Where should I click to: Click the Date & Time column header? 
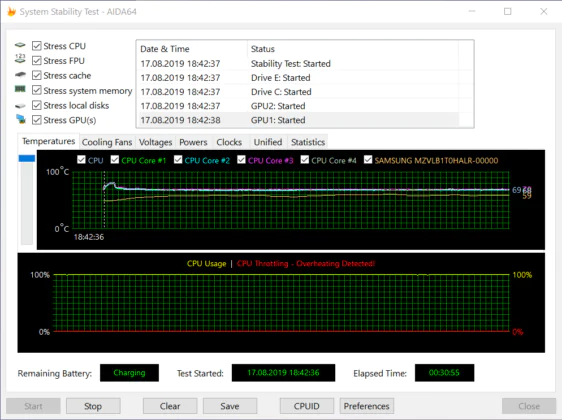pyautogui.click(x=192, y=49)
